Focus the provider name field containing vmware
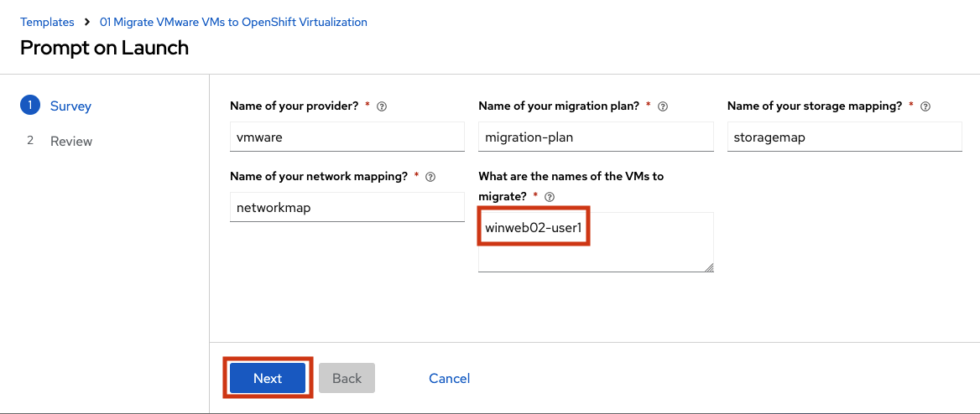 [x=347, y=137]
